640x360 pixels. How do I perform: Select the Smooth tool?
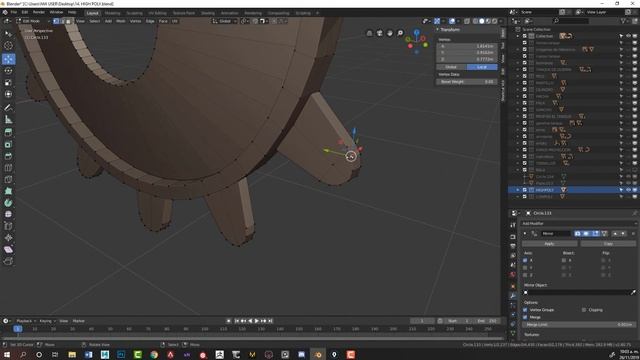[x=8, y=214]
